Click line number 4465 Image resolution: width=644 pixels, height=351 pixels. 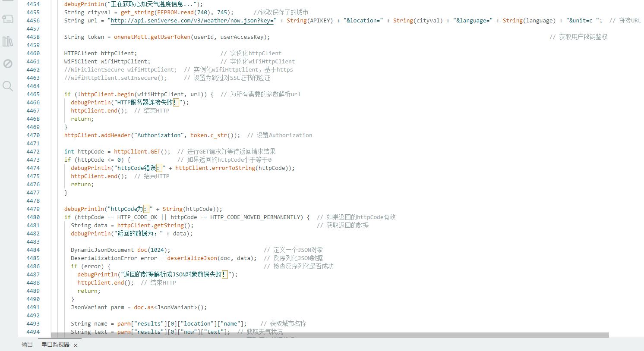33,94
